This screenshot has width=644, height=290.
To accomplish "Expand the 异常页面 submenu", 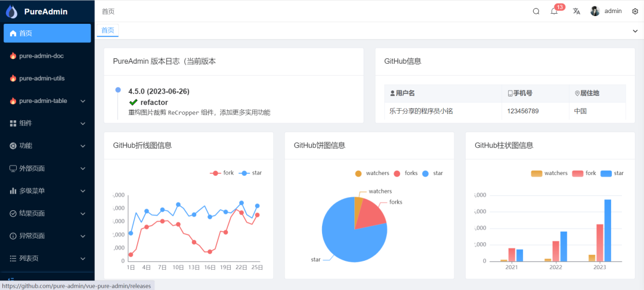I will [x=83, y=236].
